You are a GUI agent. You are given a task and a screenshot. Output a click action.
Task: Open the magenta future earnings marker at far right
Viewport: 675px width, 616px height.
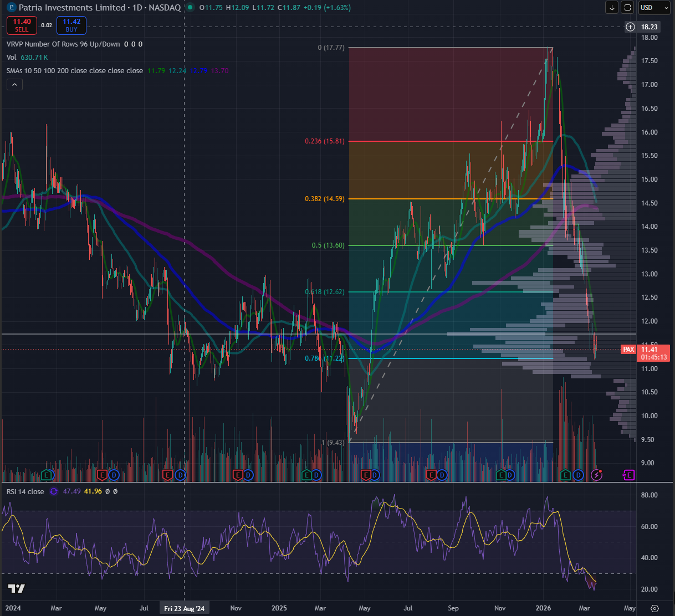(628, 475)
